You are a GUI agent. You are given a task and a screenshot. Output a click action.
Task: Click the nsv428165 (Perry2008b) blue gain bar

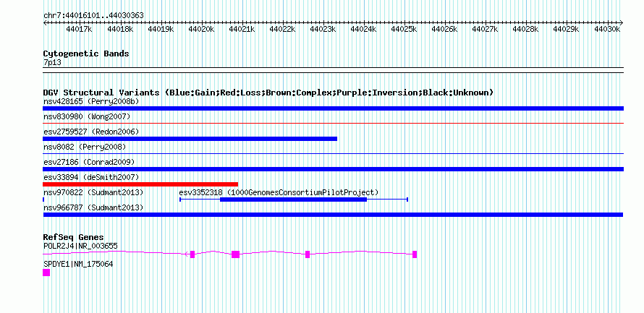click(x=333, y=108)
